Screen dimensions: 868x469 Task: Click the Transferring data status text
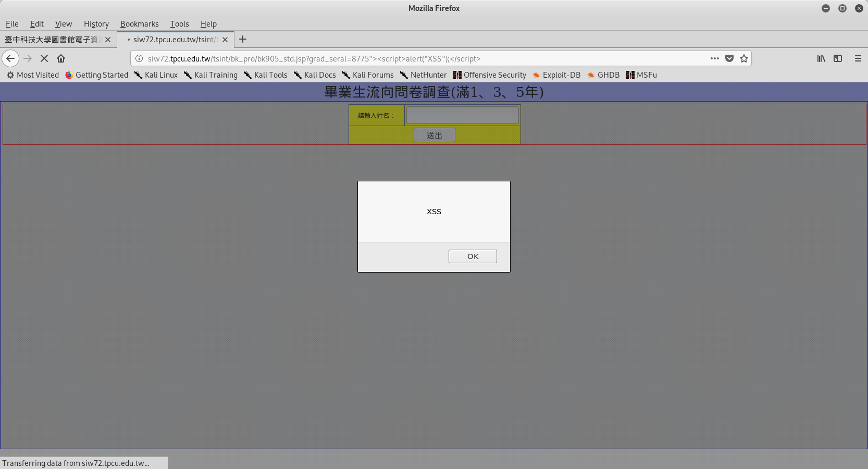pyautogui.click(x=76, y=463)
